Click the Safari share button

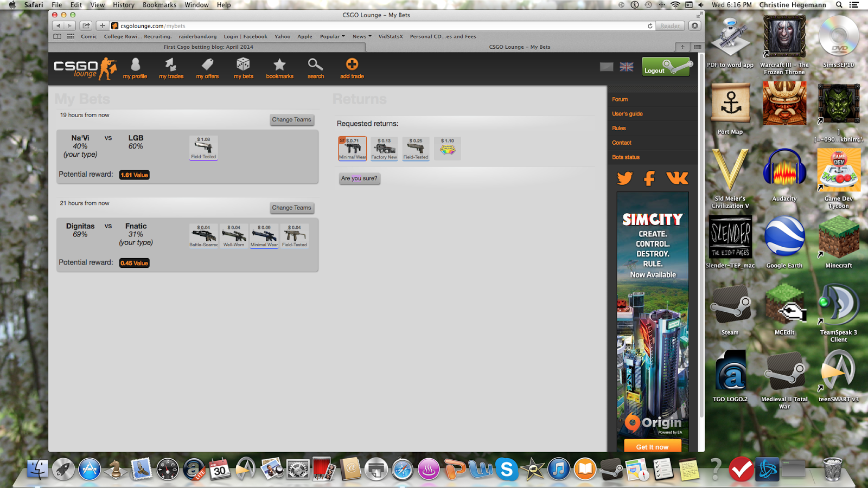click(x=86, y=25)
